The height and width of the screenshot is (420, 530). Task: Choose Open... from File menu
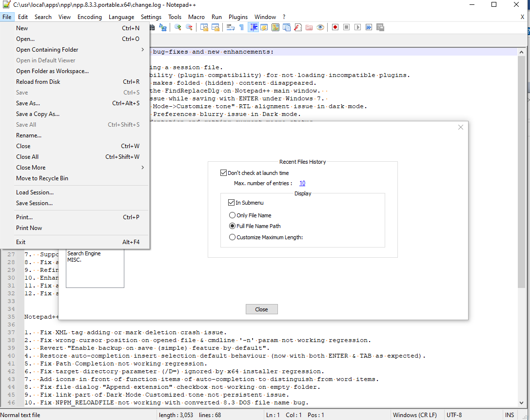click(75, 39)
